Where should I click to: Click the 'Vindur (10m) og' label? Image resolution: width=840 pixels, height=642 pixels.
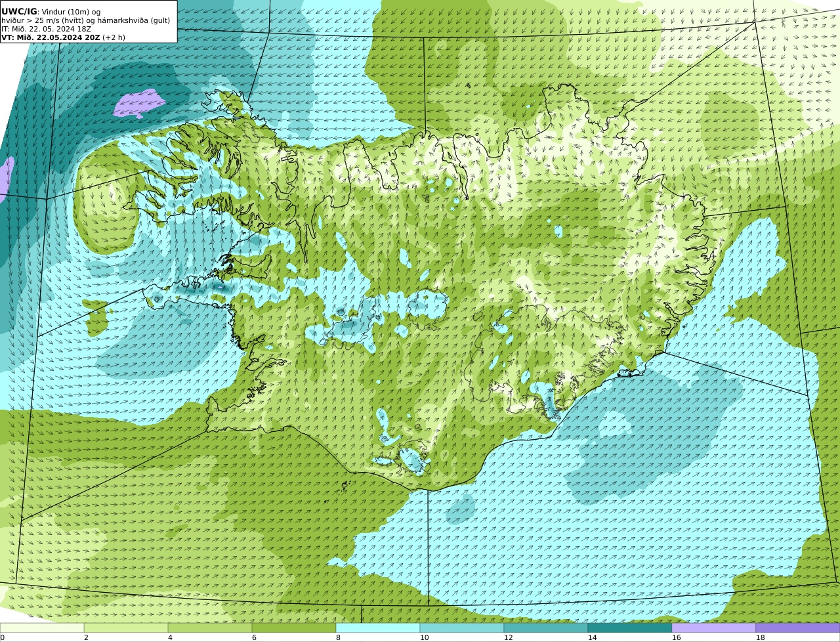[70, 12]
